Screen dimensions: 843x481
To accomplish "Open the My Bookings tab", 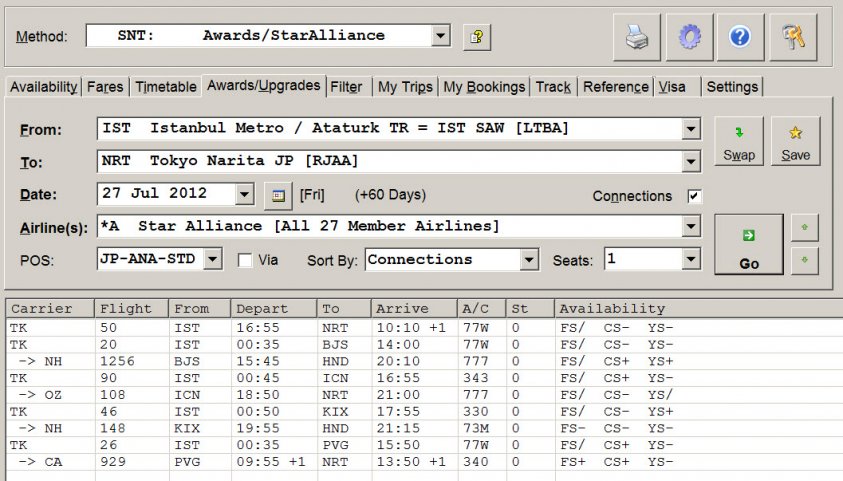I will coord(484,87).
